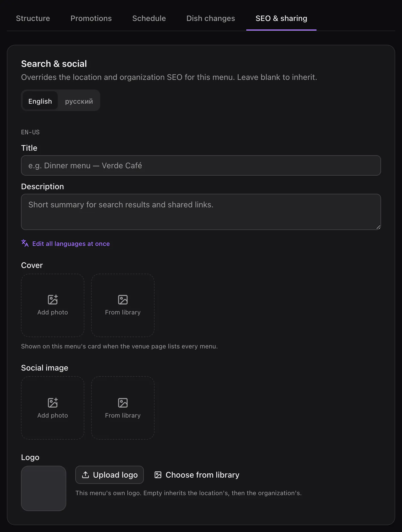Click the upload arrow icon in Upload logo

[x=85, y=475]
